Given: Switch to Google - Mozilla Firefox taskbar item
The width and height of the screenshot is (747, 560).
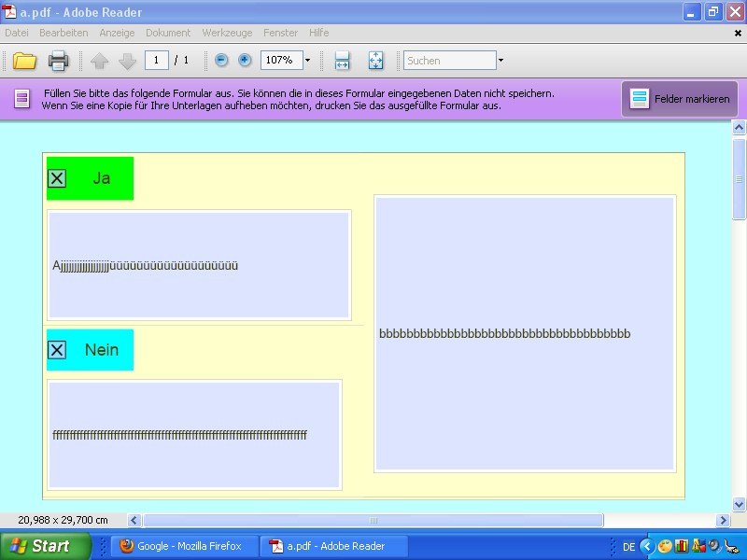Looking at the screenshot, I should 181,546.
